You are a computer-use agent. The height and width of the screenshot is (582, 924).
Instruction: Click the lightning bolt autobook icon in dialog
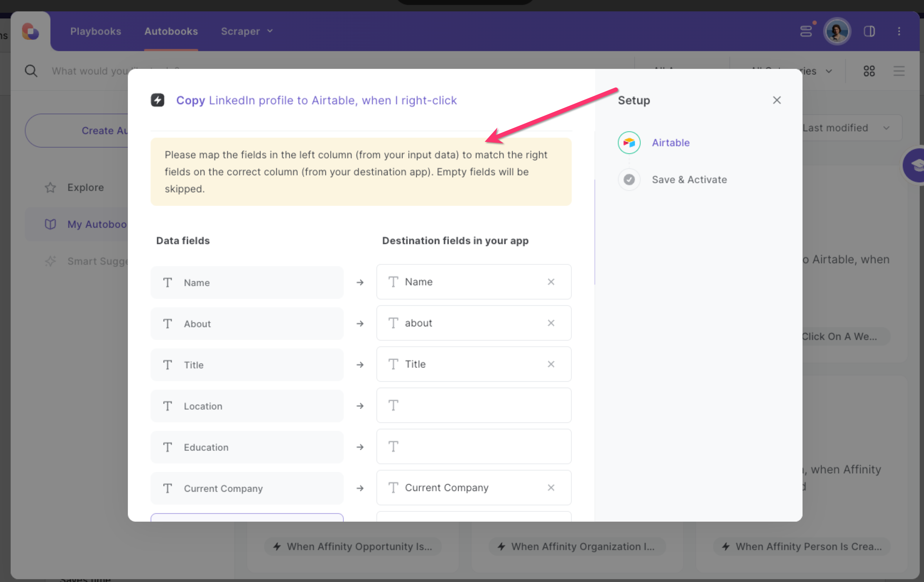tap(157, 100)
